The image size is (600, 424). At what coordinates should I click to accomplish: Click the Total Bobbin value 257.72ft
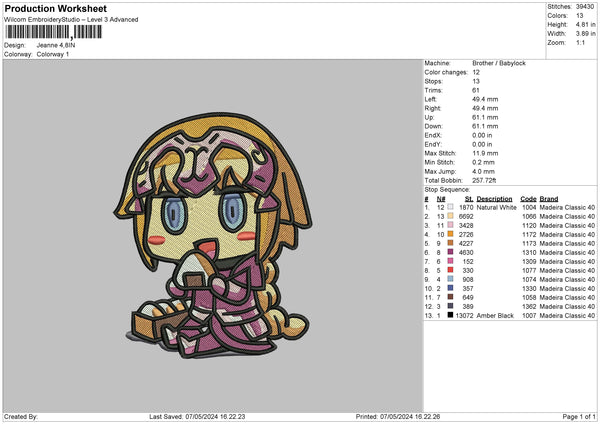pos(484,180)
